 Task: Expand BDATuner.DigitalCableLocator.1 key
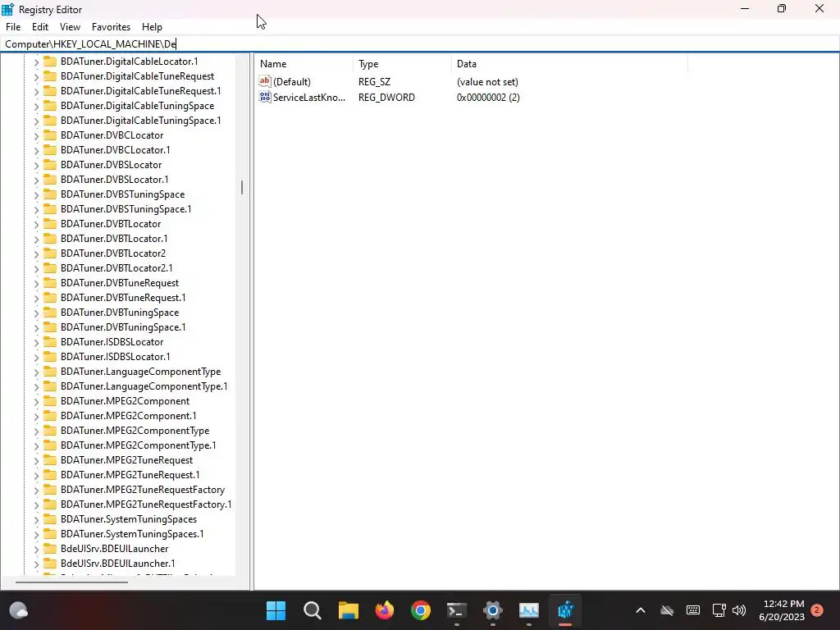[x=36, y=62]
